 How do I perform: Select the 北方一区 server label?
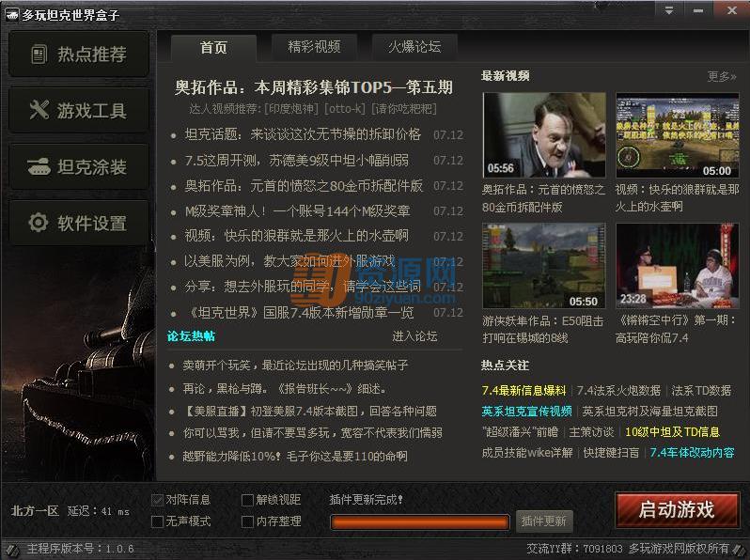35,511
